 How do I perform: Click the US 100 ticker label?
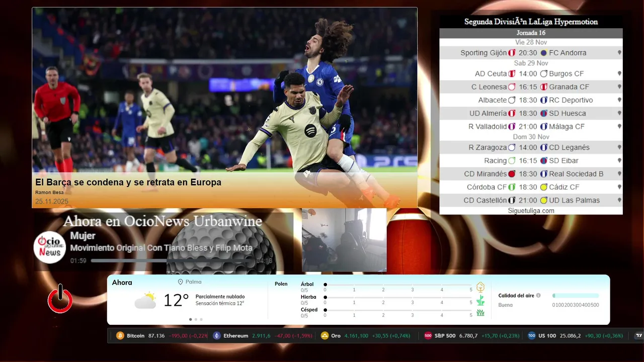pos(547,336)
